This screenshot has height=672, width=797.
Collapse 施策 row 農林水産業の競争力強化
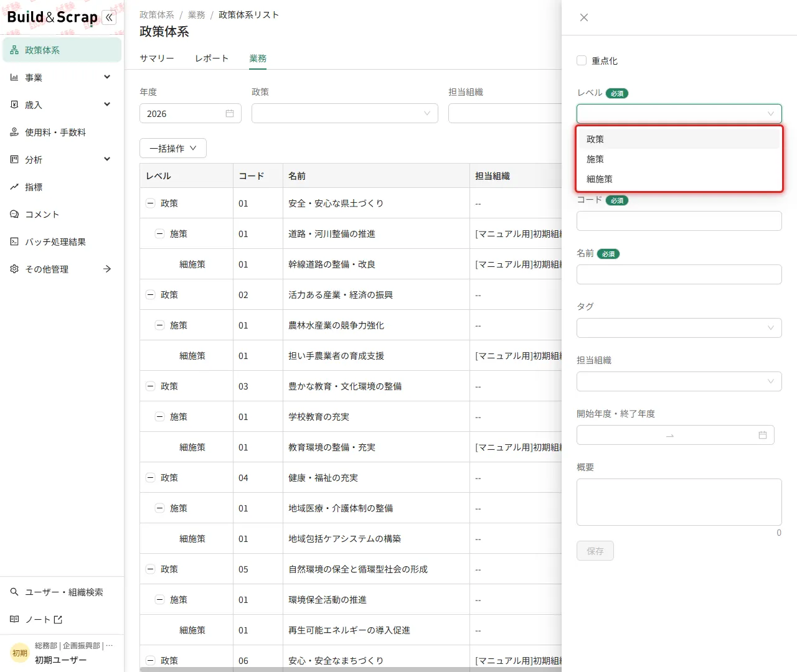[159, 325]
